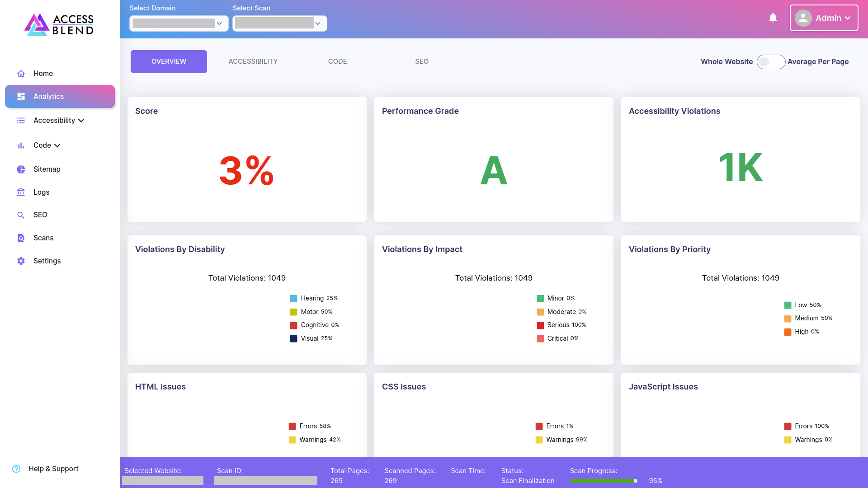Toggle Whole Website / Average Per Page switch
This screenshot has width=868, height=488.
[771, 62]
